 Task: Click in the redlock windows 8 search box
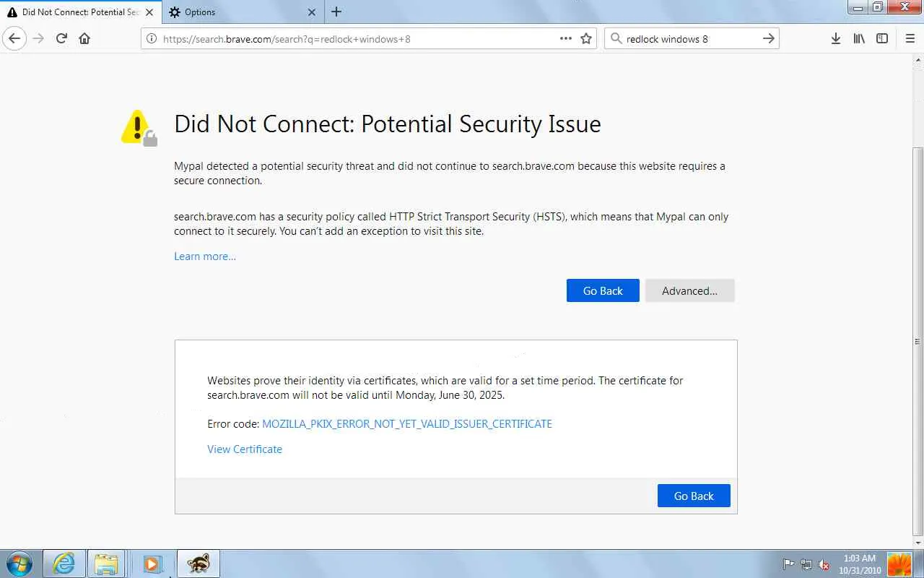pyautogui.click(x=686, y=39)
